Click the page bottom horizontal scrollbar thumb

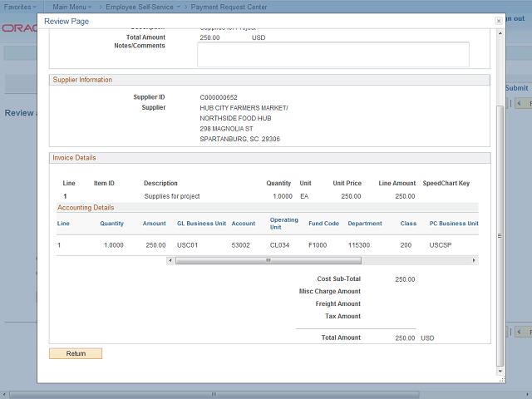click(x=213, y=393)
